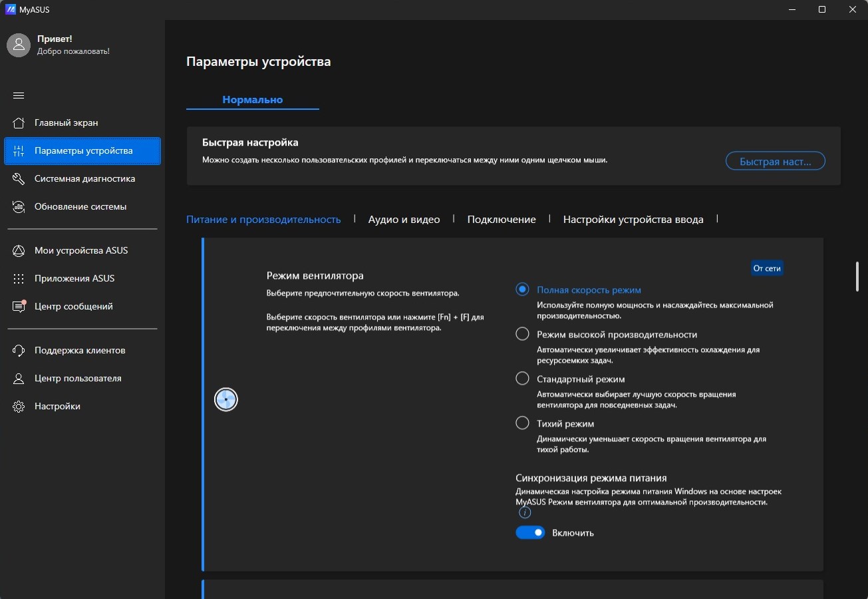Toggle the Включить power sync switch
The image size is (868, 599).
click(530, 532)
